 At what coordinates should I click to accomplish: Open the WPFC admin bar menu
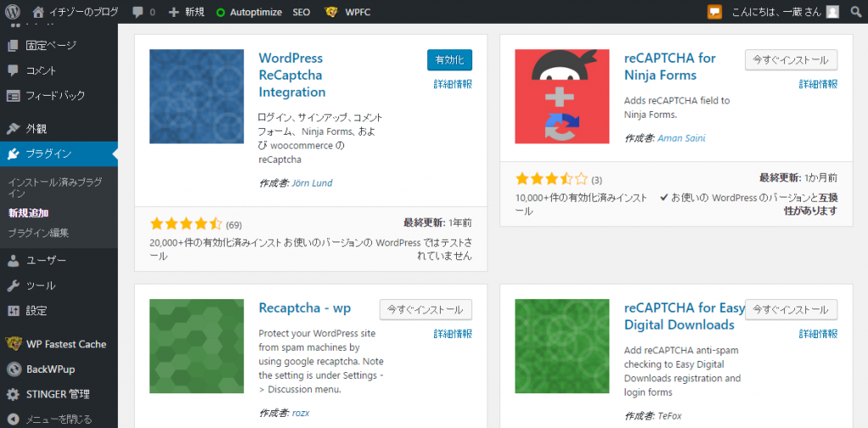[358, 12]
